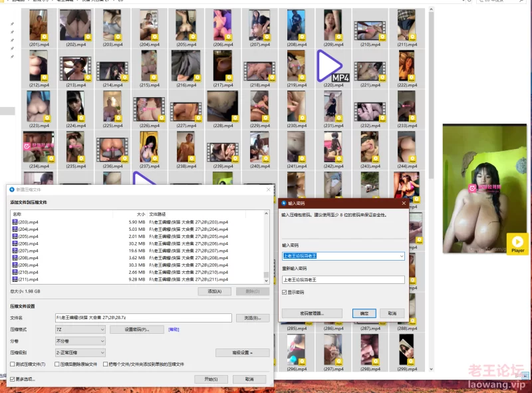
Task: Open the [帮助] help link
Action: [174, 329]
